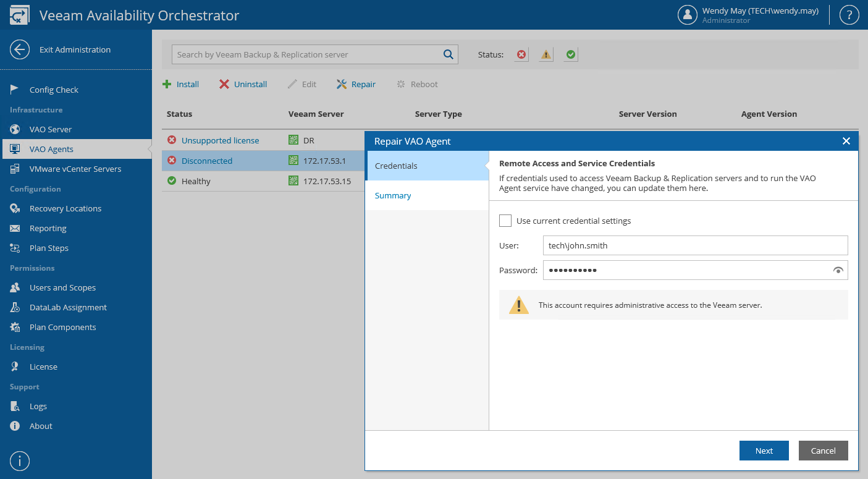The height and width of the screenshot is (479, 868).
Task: Toggle the error status filter
Action: click(521, 54)
